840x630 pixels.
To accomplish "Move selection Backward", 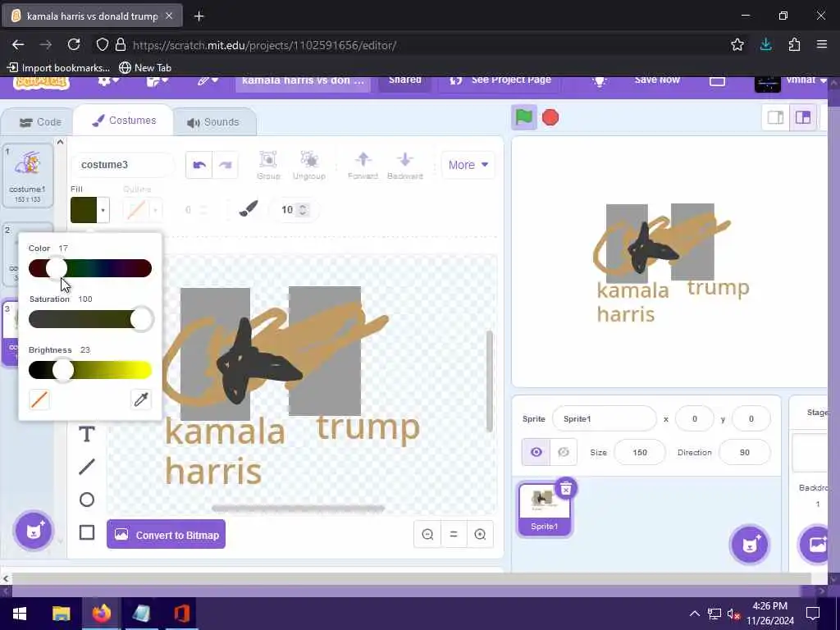I will pyautogui.click(x=405, y=165).
